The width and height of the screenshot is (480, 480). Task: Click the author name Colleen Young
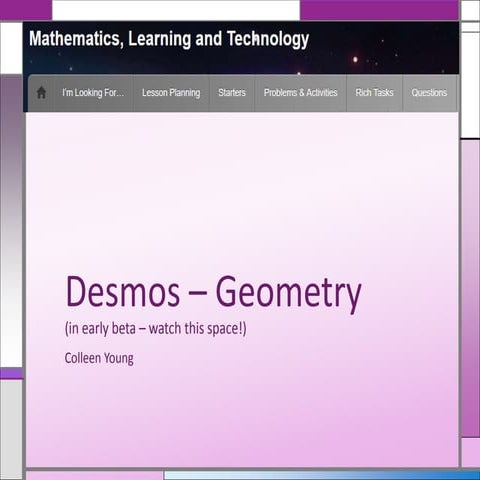99,359
